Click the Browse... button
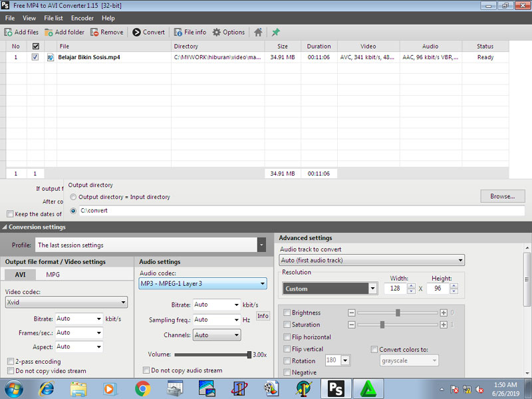532x399 pixels. click(x=502, y=196)
